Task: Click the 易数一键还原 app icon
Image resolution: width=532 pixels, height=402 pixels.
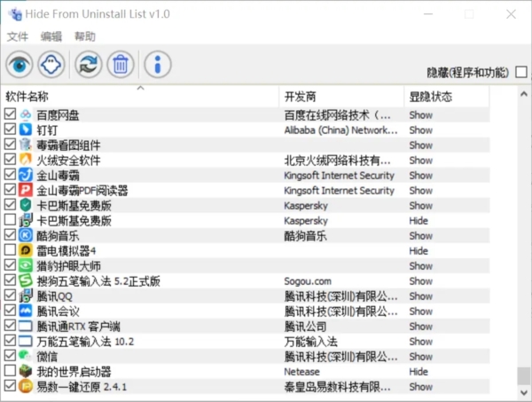Action: [x=26, y=386]
